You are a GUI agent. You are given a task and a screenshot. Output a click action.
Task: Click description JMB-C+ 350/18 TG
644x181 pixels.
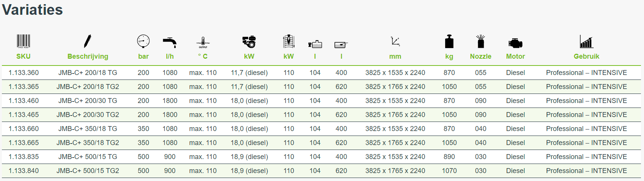click(x=88, y=129)
